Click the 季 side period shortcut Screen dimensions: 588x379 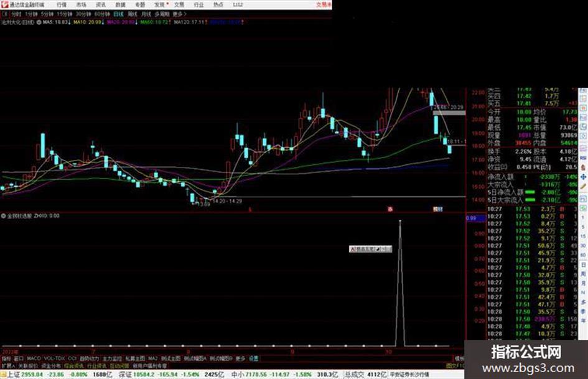tap(583, 311)
